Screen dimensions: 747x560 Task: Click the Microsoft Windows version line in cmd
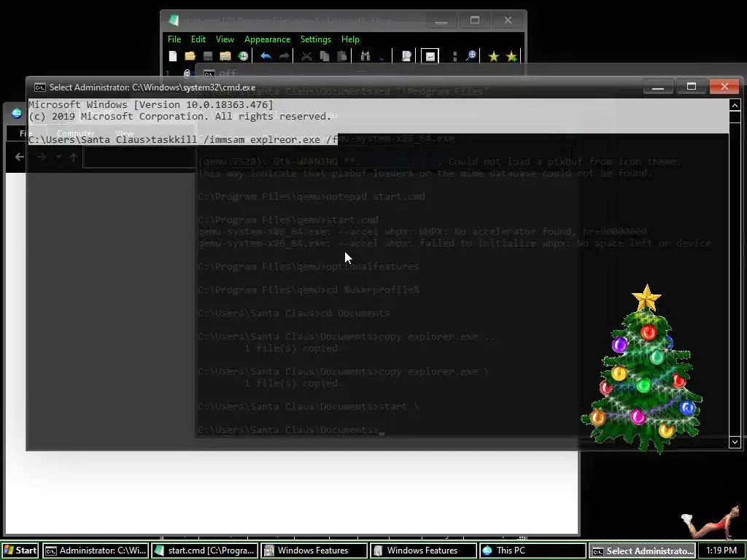[151, 104]
